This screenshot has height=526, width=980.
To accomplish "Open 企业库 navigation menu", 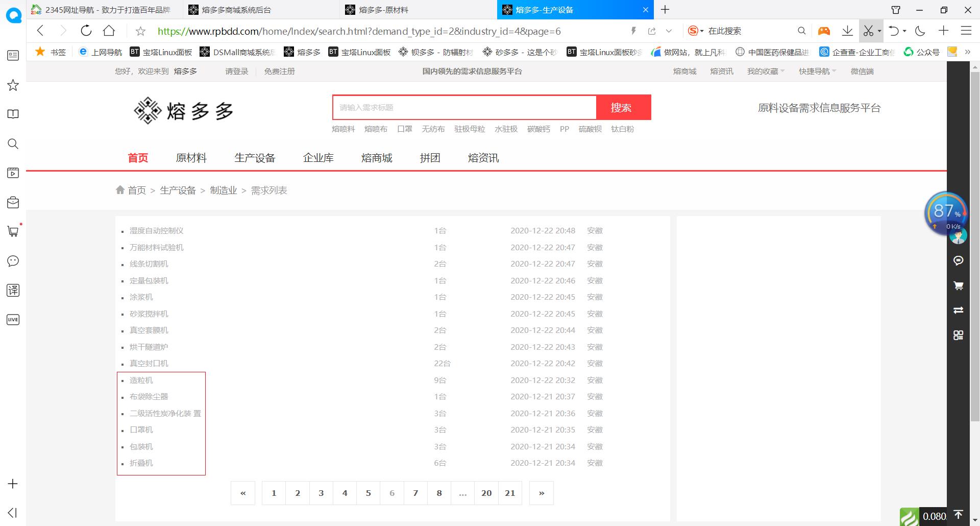I will coord(318,158).
